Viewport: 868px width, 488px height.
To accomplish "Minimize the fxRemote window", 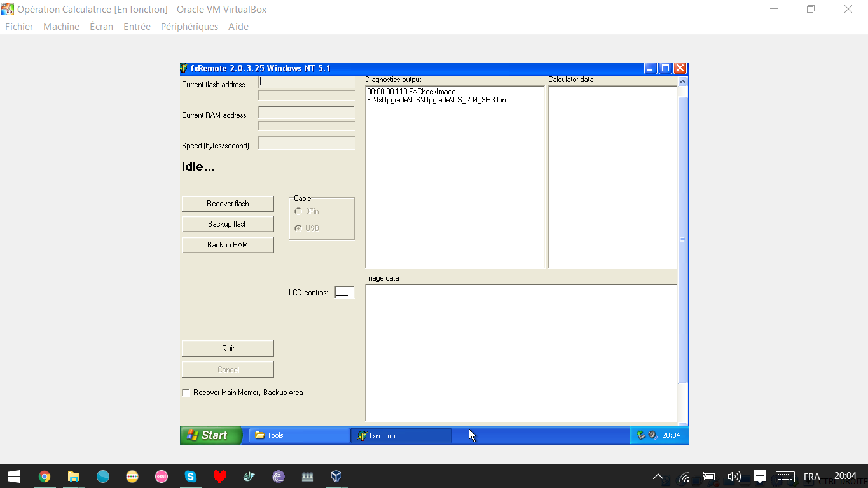I will tap(651, 68).
